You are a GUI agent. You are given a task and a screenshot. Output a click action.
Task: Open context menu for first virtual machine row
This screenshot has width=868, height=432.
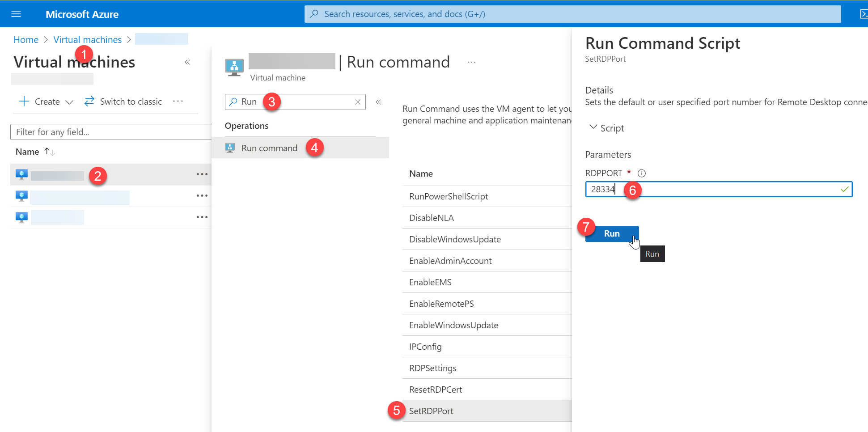[x=202, y=174]
